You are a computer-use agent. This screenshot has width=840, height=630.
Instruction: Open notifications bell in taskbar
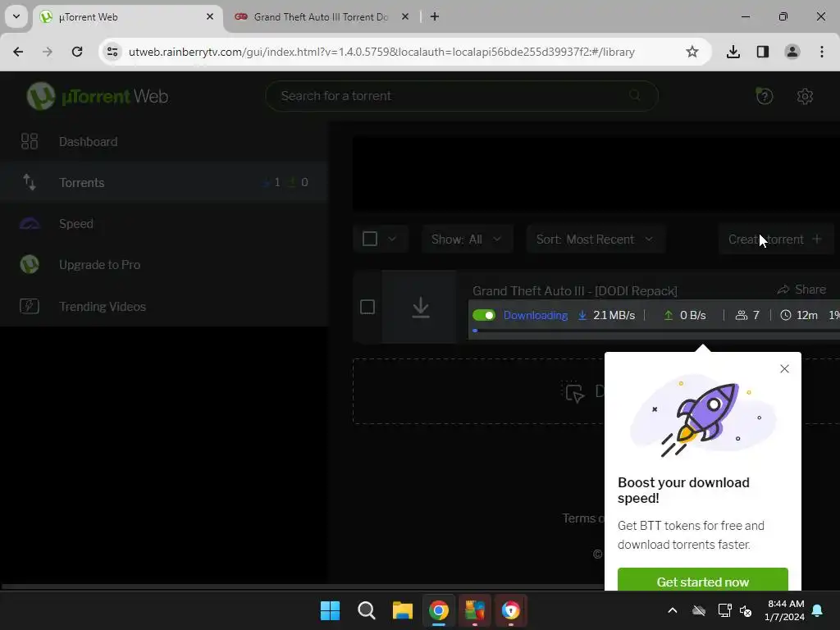tap(818, 610)
